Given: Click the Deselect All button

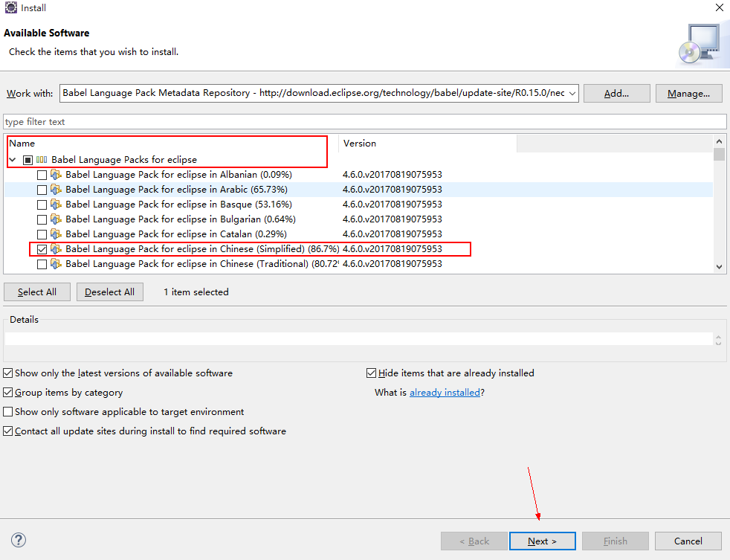Looking at the screenshot, I should (110, 292).
